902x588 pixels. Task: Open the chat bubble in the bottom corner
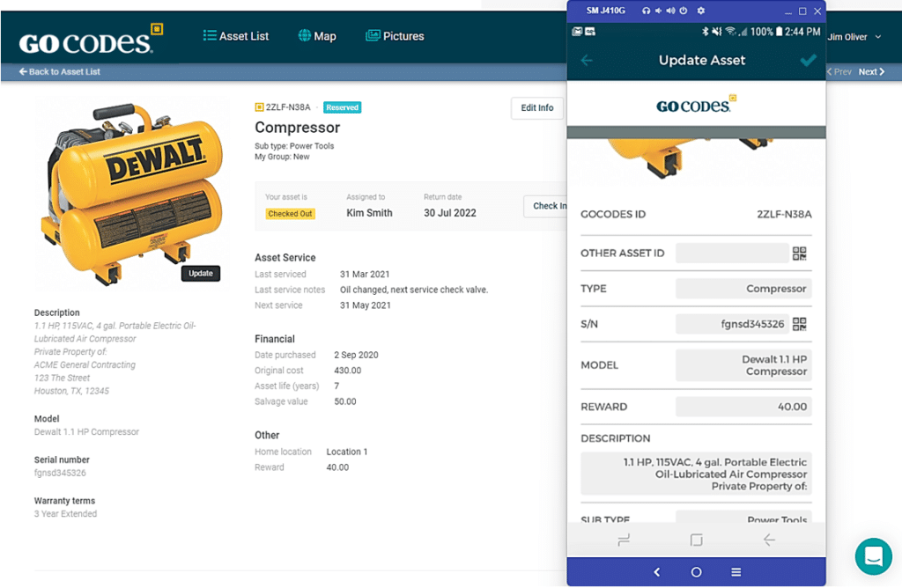click(x=873, y=556)
